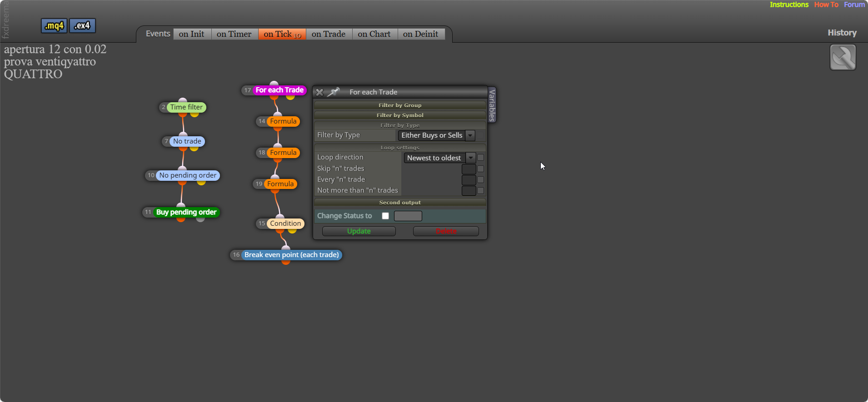Open the Forum link
This screenshot has height=402, width=868.
point(854,5)
